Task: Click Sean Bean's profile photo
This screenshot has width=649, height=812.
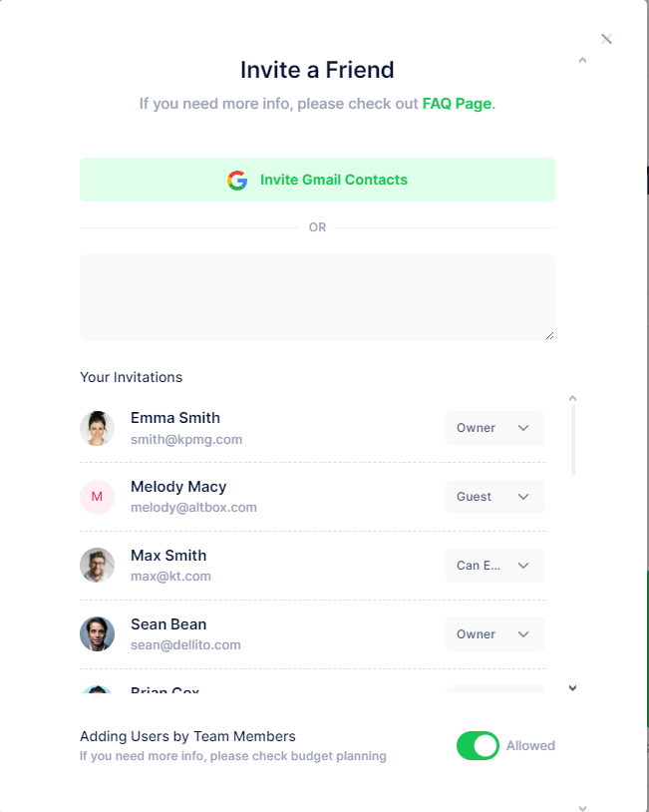Action: click(x=97, y=634)
